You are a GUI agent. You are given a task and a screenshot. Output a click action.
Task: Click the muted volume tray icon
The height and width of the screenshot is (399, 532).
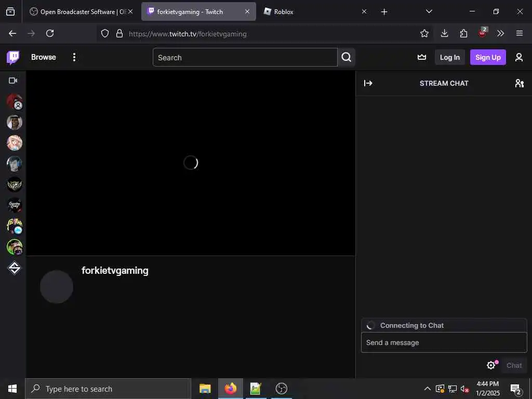click(x=465, y=389)
